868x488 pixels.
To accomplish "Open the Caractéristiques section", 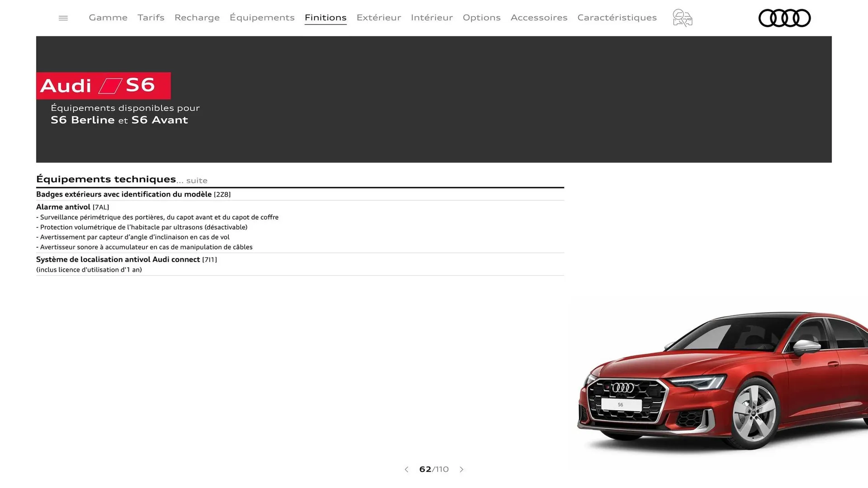I will coord(617,18).
